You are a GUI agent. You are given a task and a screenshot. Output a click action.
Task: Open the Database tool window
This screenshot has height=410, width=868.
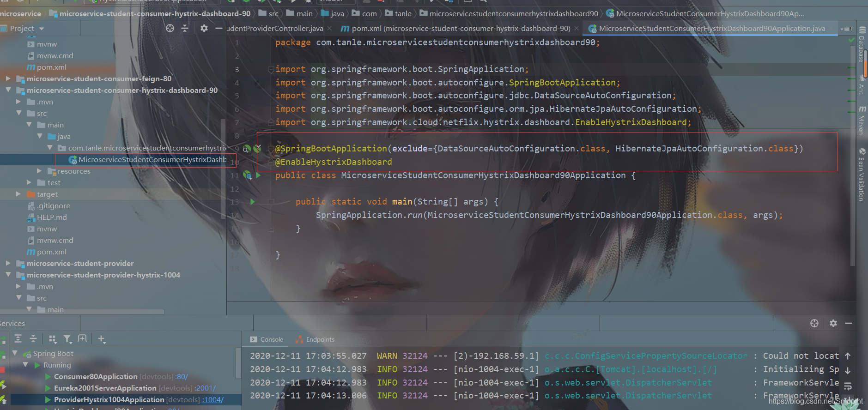862,44
